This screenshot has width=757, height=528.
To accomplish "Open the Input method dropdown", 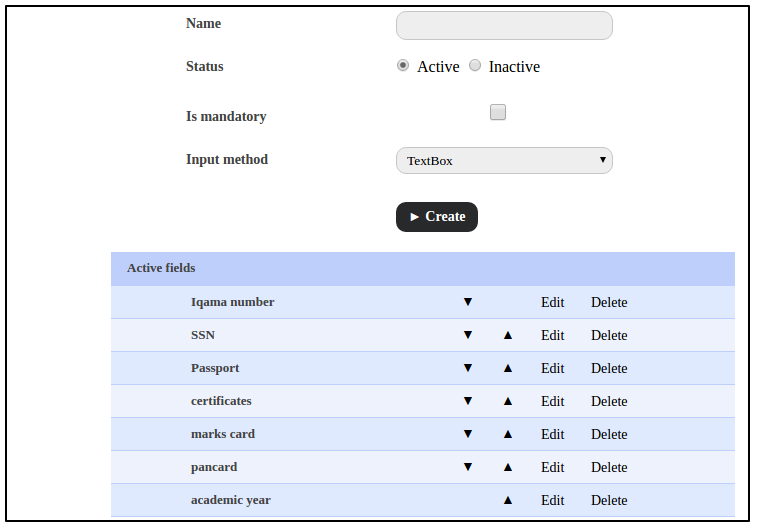I will [504, 160].
